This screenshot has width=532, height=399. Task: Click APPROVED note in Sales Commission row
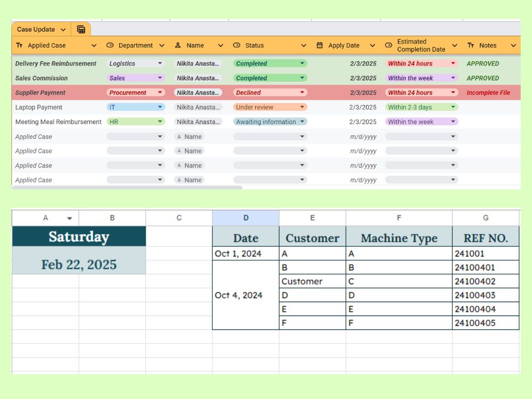pyautogui.click(x=483, y=78)
